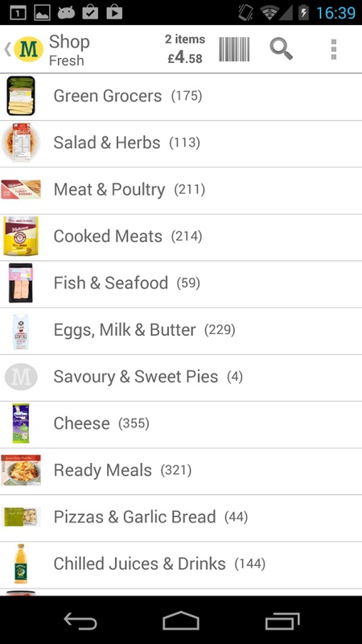The height and width of the screenshot is (644, 362).
Task: Open Cooked Meats category
Action: (x=181, y=237)
